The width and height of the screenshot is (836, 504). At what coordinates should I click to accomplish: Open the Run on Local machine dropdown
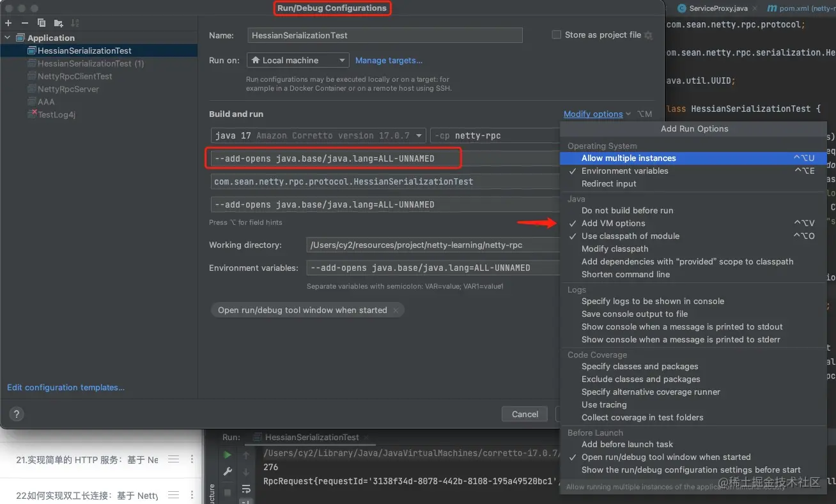pyautogui.click(x=297, y=60)
